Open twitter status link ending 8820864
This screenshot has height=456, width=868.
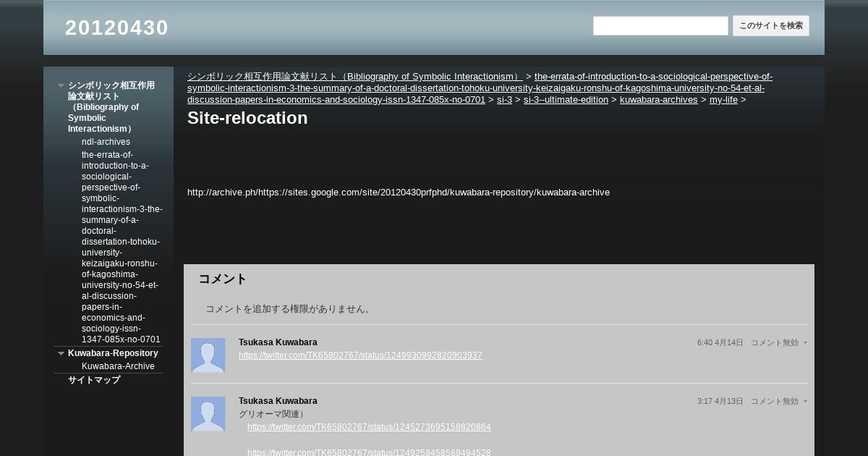pyautogui.click(x=369, y=427)
